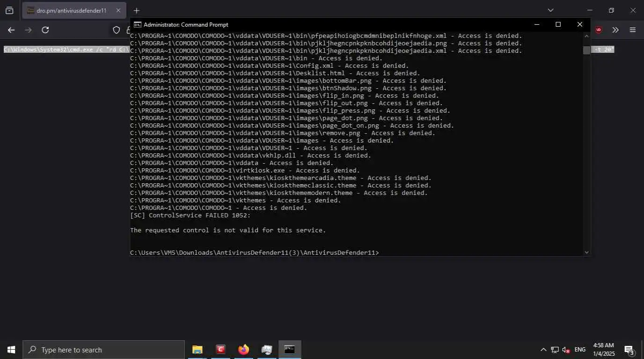Open the gray app icon beside Firefox in taskbar
This screenshot has height=359, width=644.
click(x=266, y=350)
